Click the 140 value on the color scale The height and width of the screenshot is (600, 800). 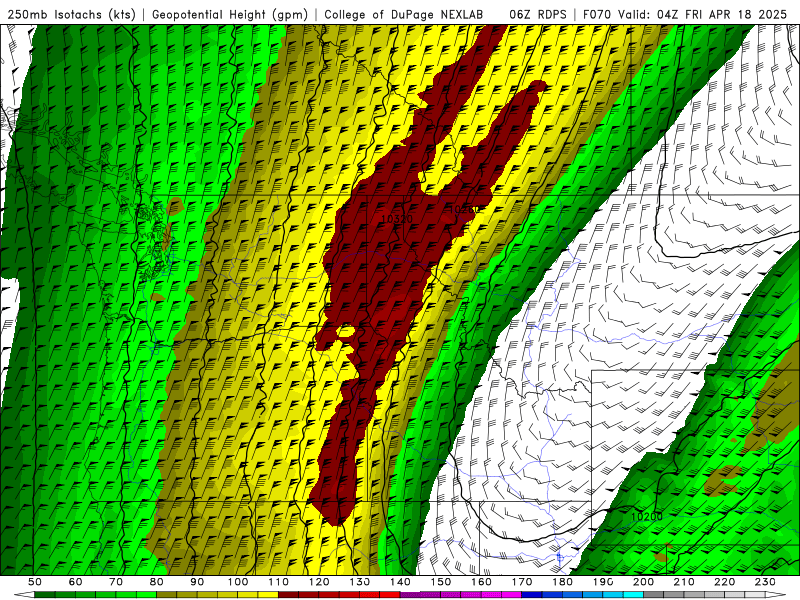(400, 582)
